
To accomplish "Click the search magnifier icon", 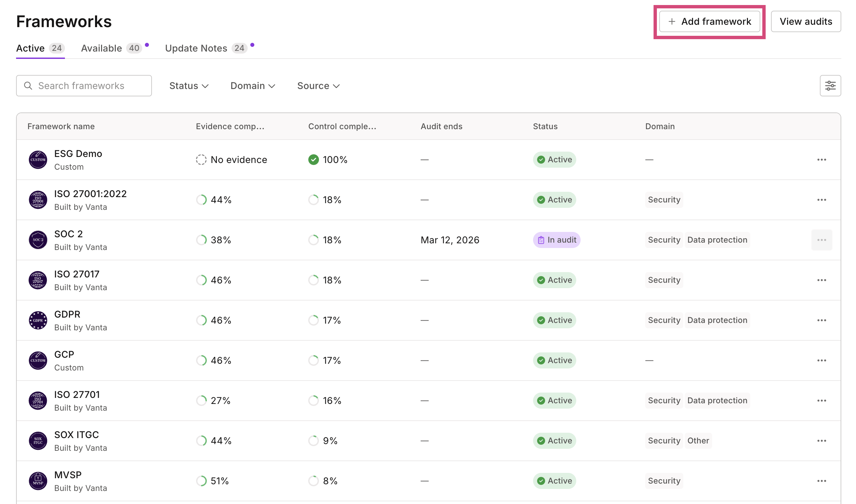I will 28,86.
